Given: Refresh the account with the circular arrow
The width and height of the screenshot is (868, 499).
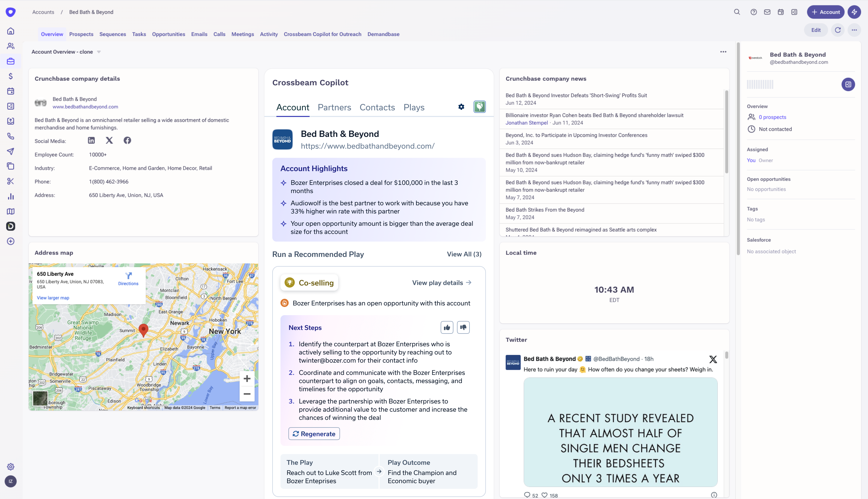Looking at the screenshot, I should coord(838,30).
